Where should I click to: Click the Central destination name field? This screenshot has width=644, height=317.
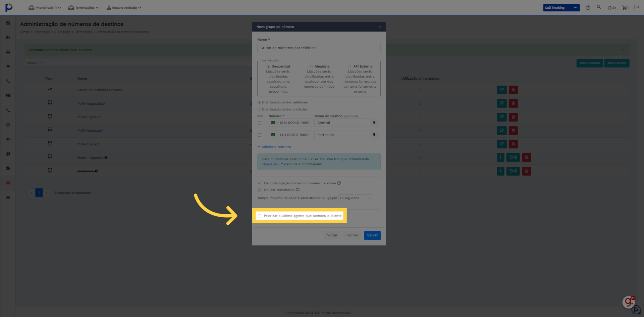pyautogui.click(x=340, y=123)
